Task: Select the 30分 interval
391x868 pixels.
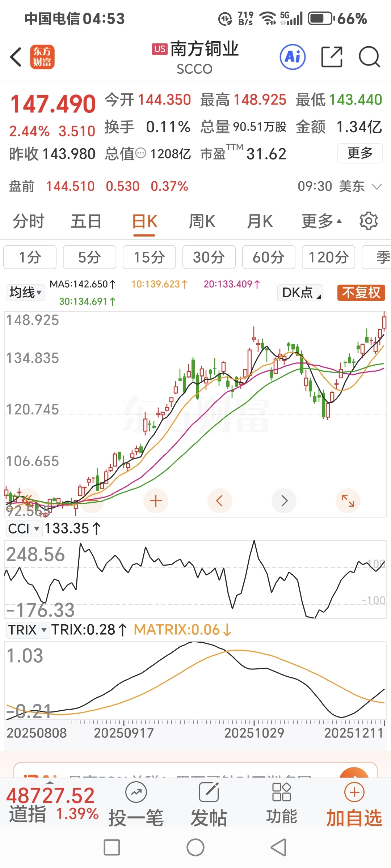Action: pyautogui.click(x=209, y=257)
